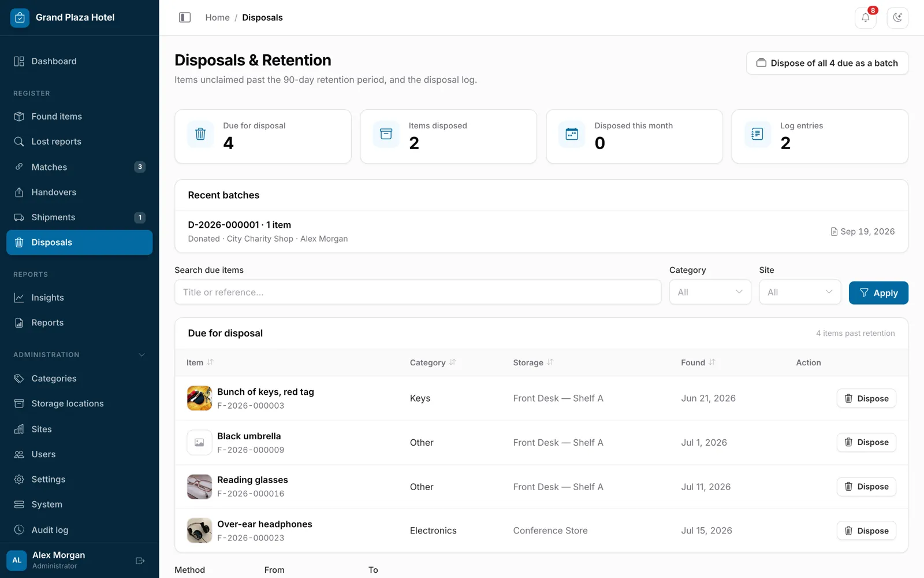This screenshot has width=924, height=578.
Task: Open Lost reports
Action: 80,142
